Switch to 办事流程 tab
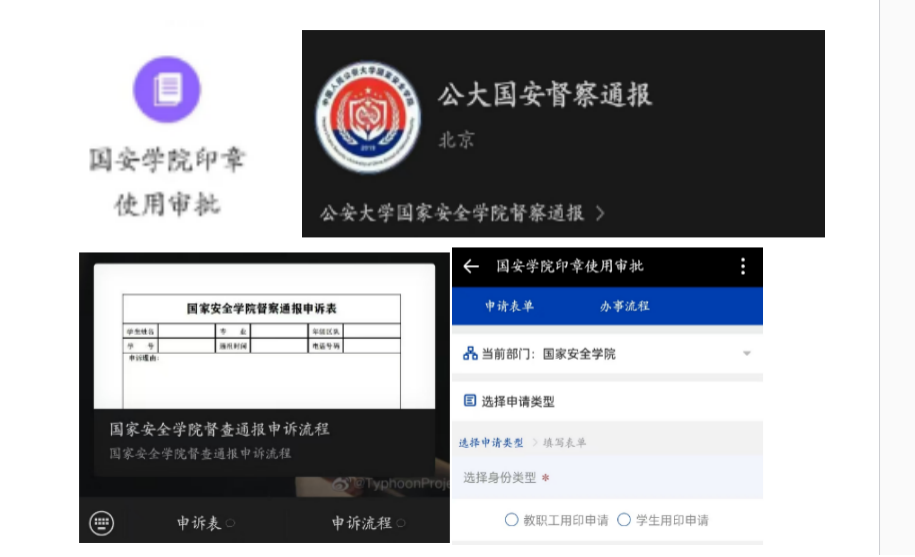This screenshot has width=915, height=557. tap(624, 306)
